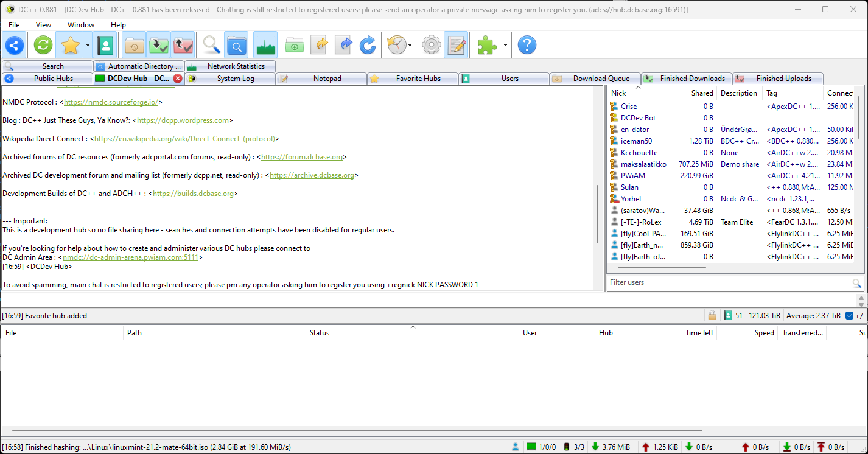
Task: Switch to the System Log tab
Action: click(230, 79)
